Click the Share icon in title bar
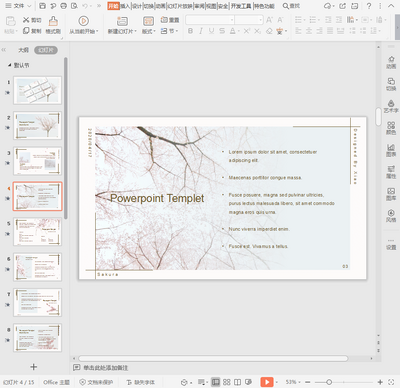This screenshot has width=400, height=388. pos(342,6)
